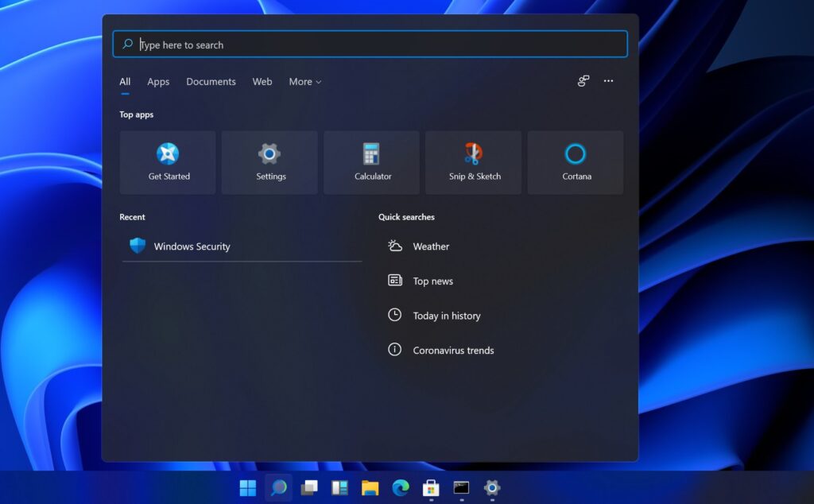Open the three-dot options menu
The image size is (814, 504).
click(608, 81)
